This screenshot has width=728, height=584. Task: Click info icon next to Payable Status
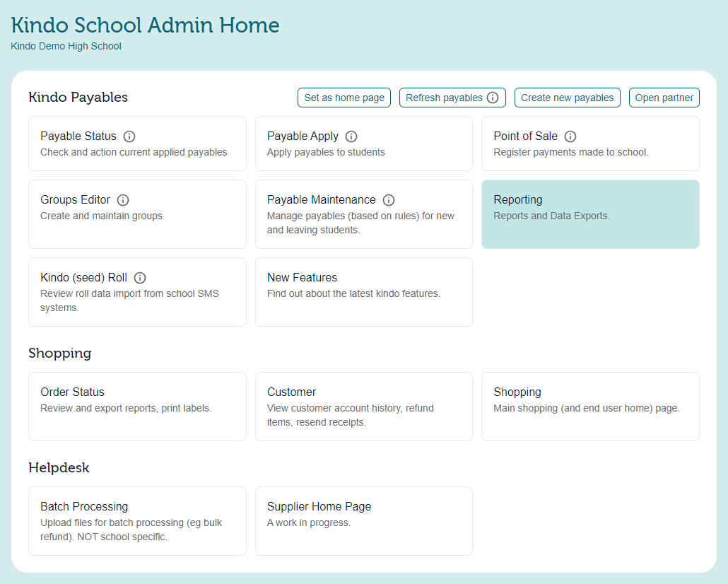tap(129, 136)
